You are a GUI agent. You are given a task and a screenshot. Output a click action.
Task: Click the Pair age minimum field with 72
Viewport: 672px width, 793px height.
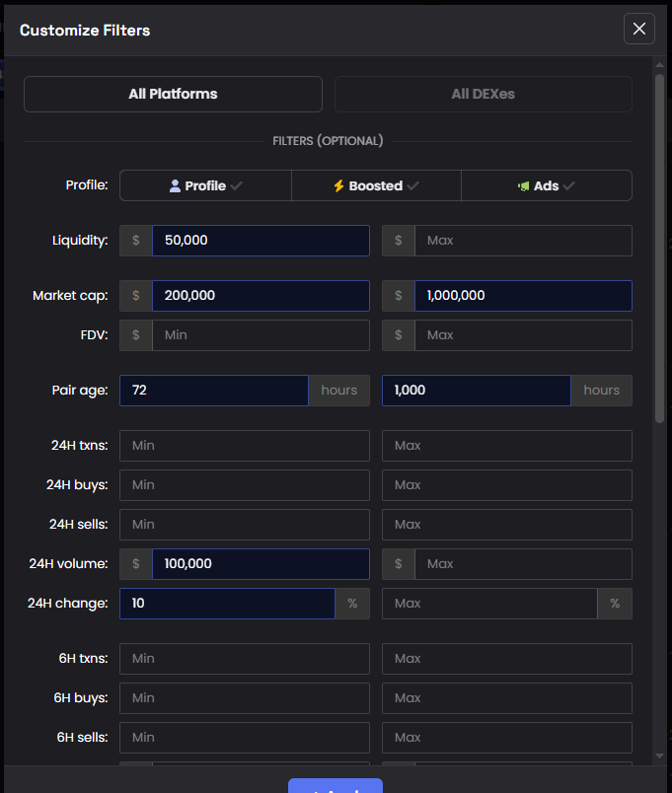click(x=214, y=391)
